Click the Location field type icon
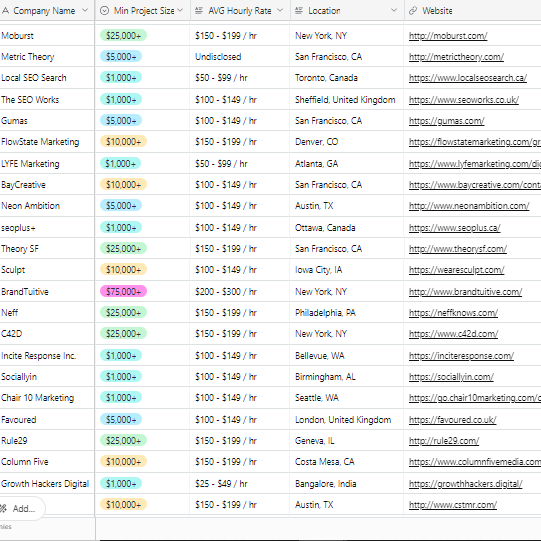This screenshot has width=541, height=541. pyautogui.click(x=299, y=11)
